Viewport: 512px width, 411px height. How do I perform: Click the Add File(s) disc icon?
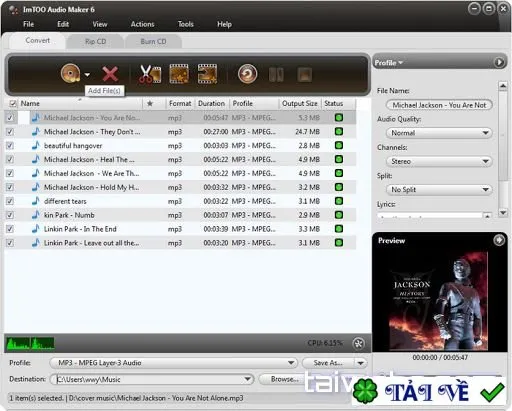coord(70,73)
